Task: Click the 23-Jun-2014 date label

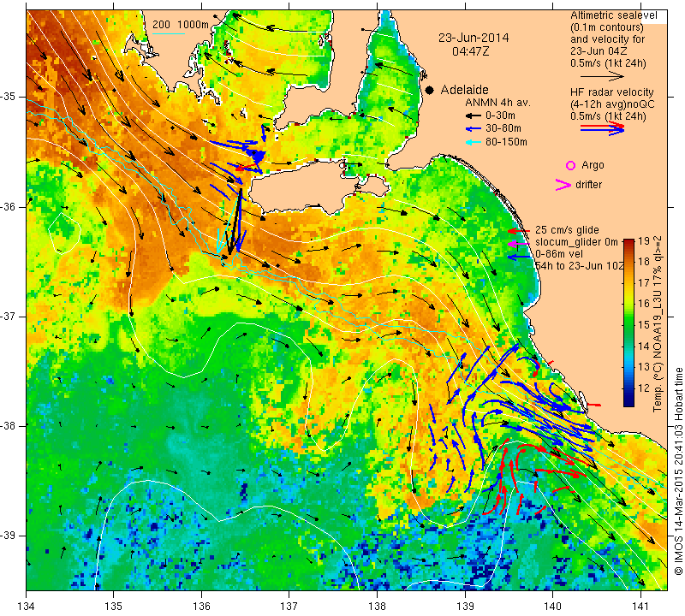Action: [474, 38]
